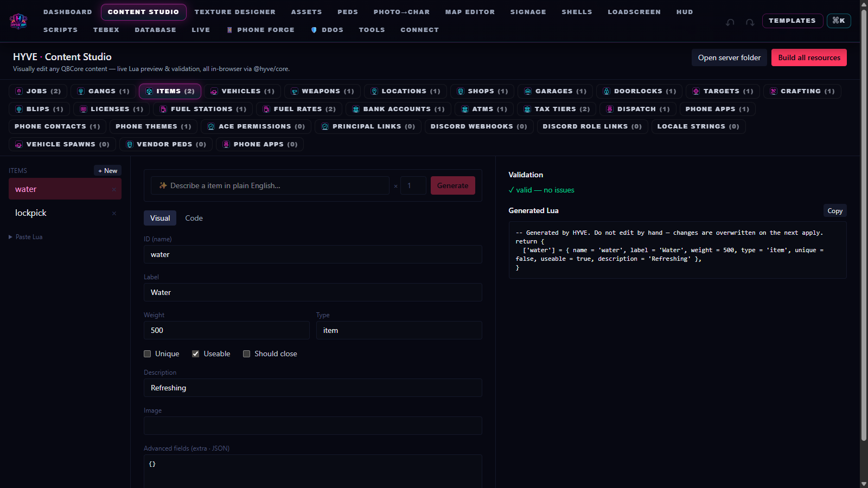This screenshot has height=488, width=868.
Task: Switch to the Code tab
Action: [x=194, y=218]
